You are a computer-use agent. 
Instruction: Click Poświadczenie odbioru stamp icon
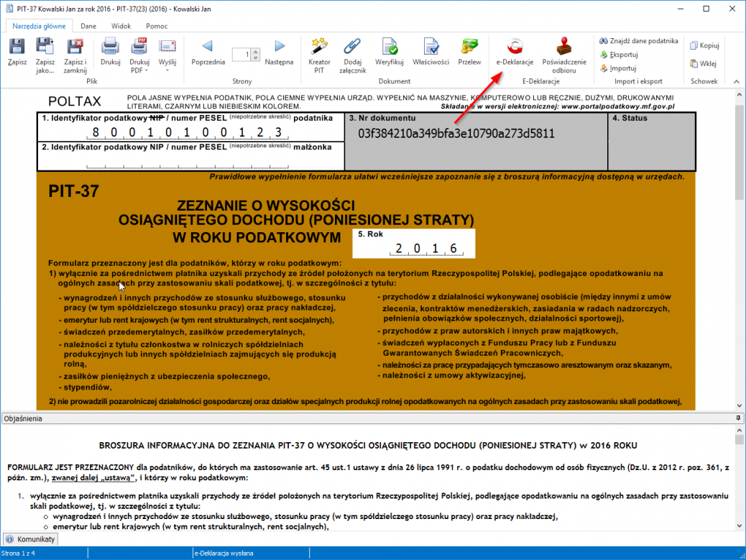(564, 51)
